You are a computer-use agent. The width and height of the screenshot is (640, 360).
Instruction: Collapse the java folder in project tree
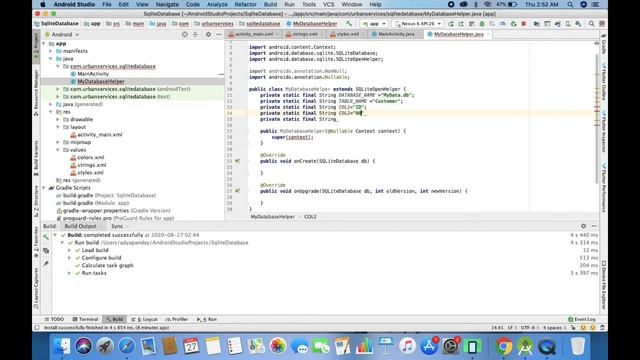point(51,59)
